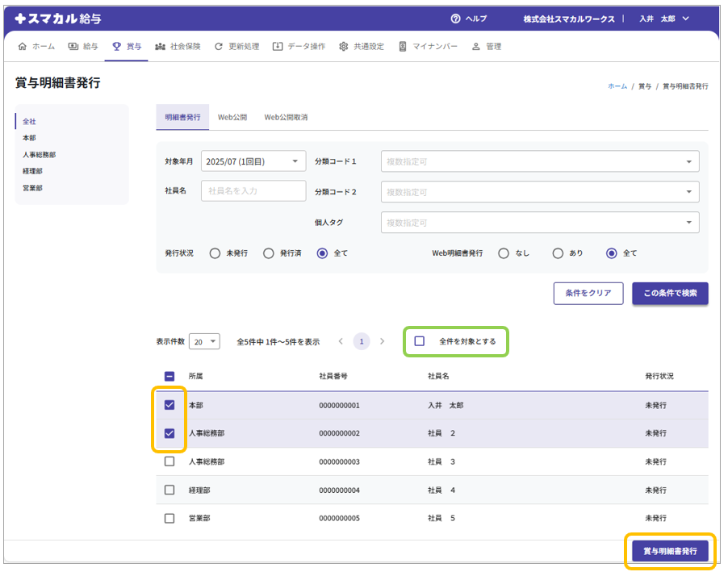This screenshot has width=728, height=576.
Task: Switch to the Web公開 tab
Action: coord(232,118)
